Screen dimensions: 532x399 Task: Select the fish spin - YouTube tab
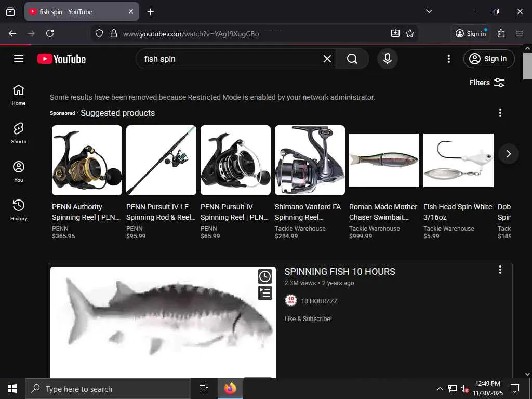tap(82, 11)
